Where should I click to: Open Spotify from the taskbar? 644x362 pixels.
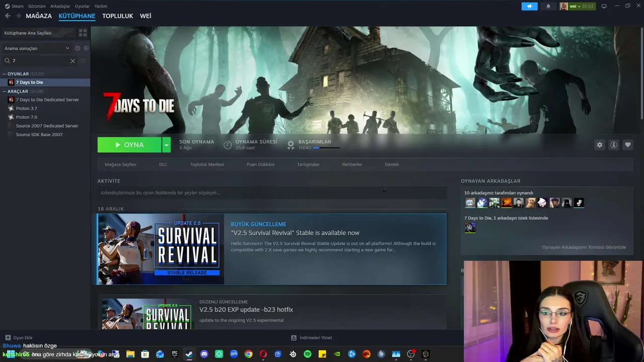coord(307,354)
